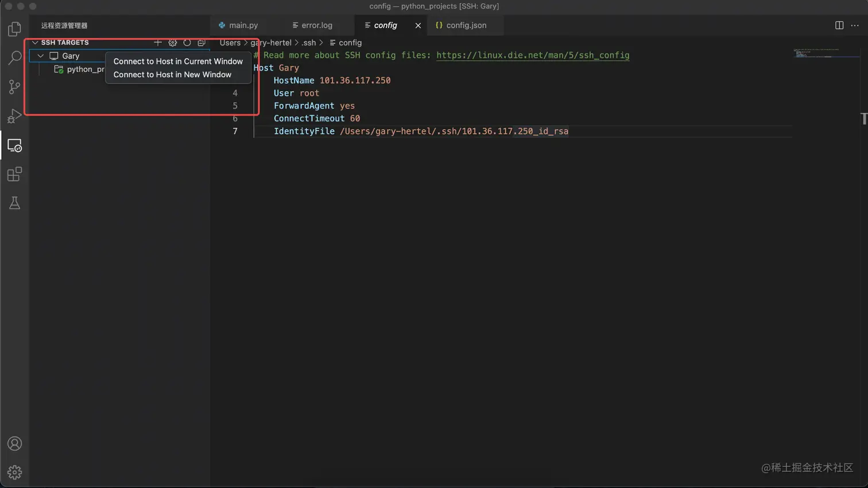Open the Explorer view in activity bar

pyautogui.click(x=15, y=29)
